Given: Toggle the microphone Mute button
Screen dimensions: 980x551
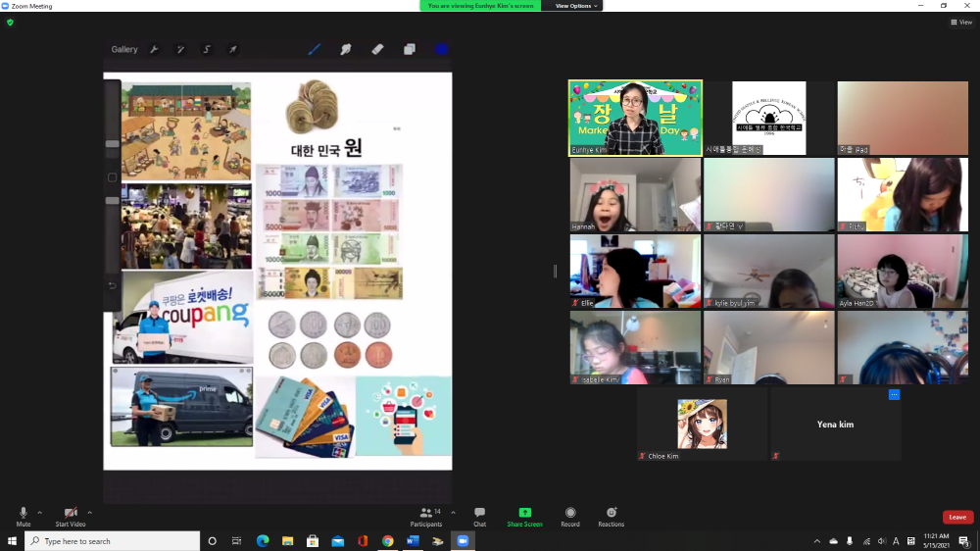Looking at the screenshot, I should (24, 516).
